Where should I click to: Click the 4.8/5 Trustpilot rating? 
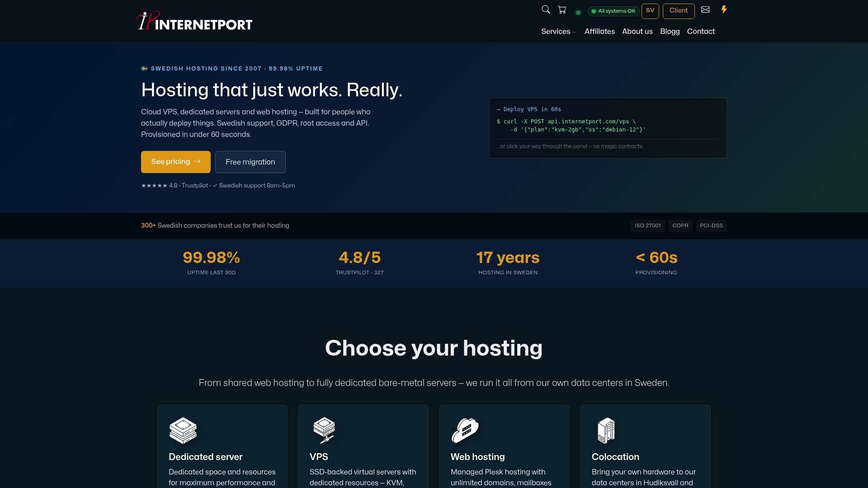[359, 258]
